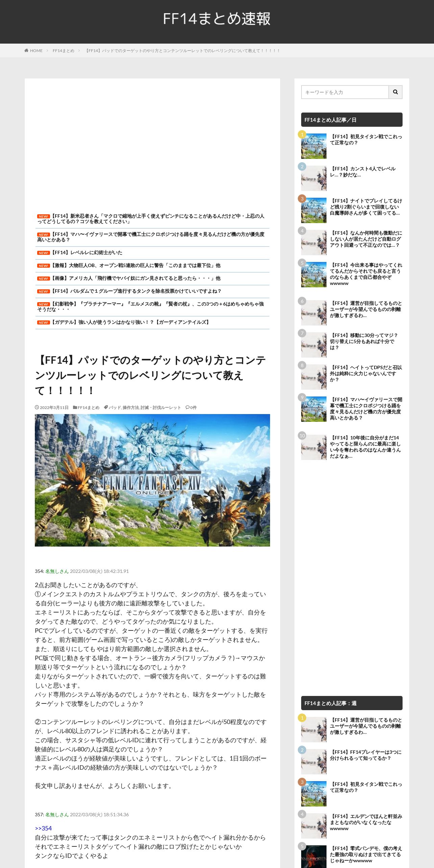Open daily rank 5 今出来る事はやってくれ thumbnail
Image resolution: width=434 pixels, height=868 pixels.
point(314,274)
